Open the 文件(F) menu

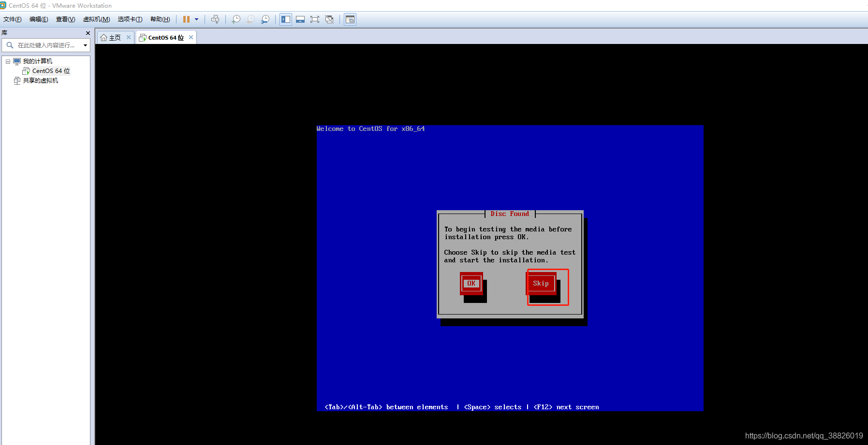tap(13, 19)
